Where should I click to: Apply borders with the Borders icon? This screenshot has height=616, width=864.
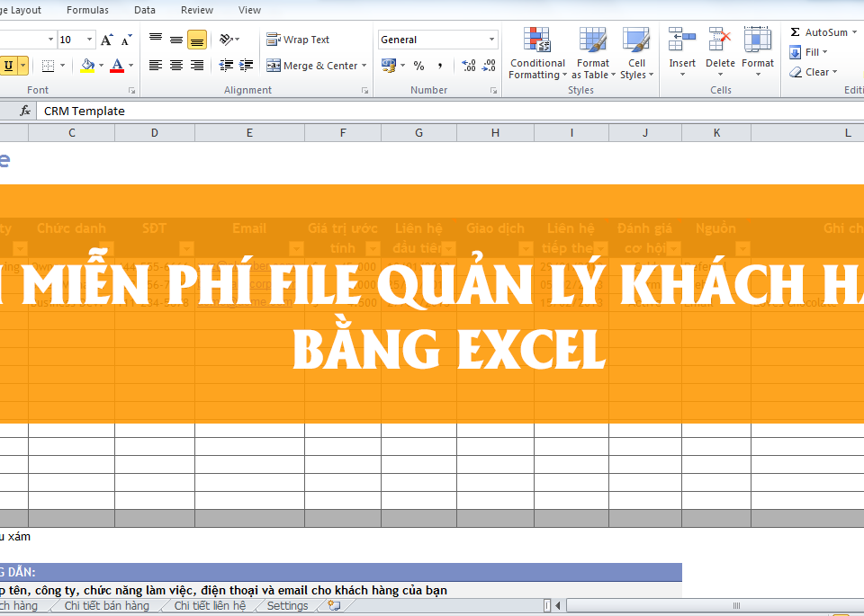point(49,66)
